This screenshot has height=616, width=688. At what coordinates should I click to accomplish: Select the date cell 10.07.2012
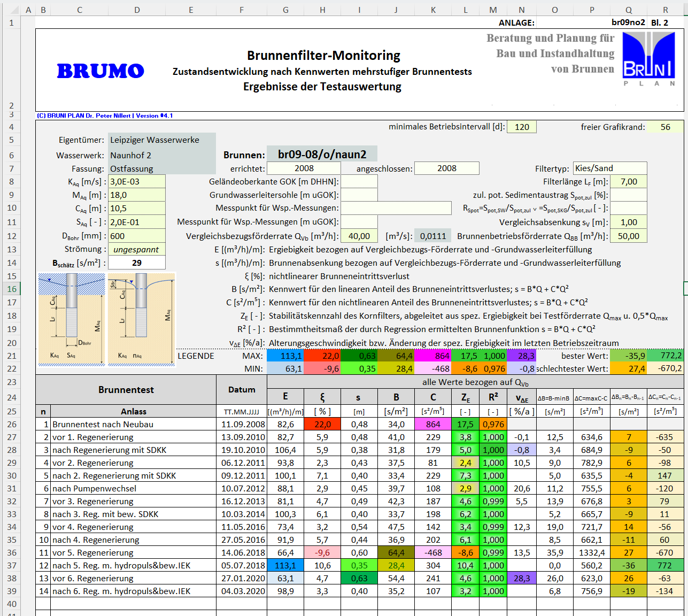(x=242, y=488)
